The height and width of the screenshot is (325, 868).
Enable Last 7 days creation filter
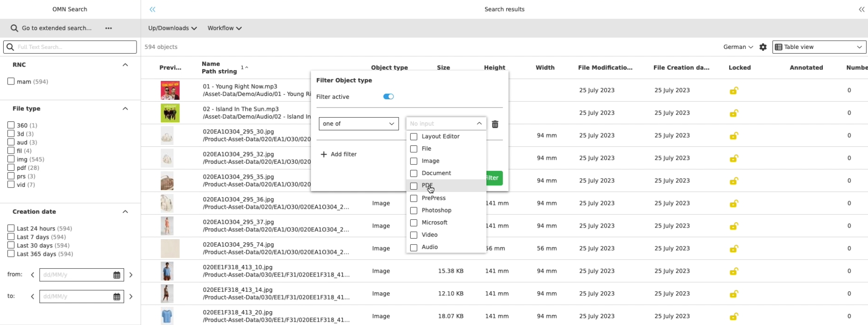pyautogui.click(x=11, y=237)
